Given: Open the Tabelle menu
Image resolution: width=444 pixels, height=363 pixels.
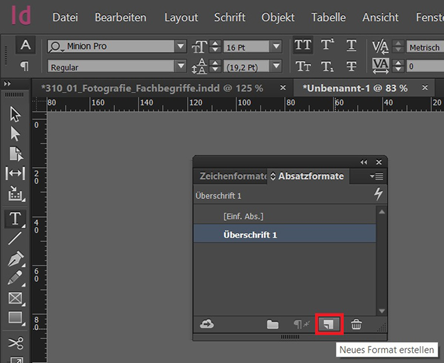Looking at the screenshot, I should coord(328,17).
